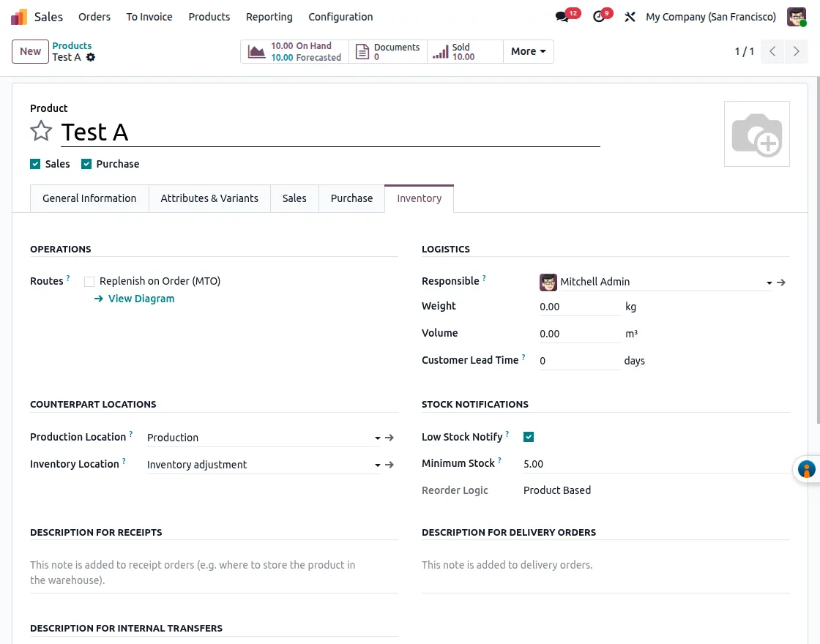The image size is (820, 644).
Task: Open the Documents smart button
Action: [x=388, y=51]
